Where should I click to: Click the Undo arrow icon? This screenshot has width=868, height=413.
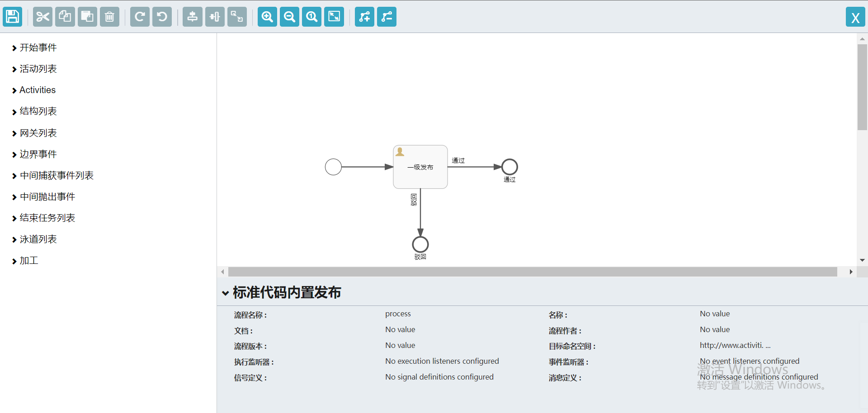point(162,17)
